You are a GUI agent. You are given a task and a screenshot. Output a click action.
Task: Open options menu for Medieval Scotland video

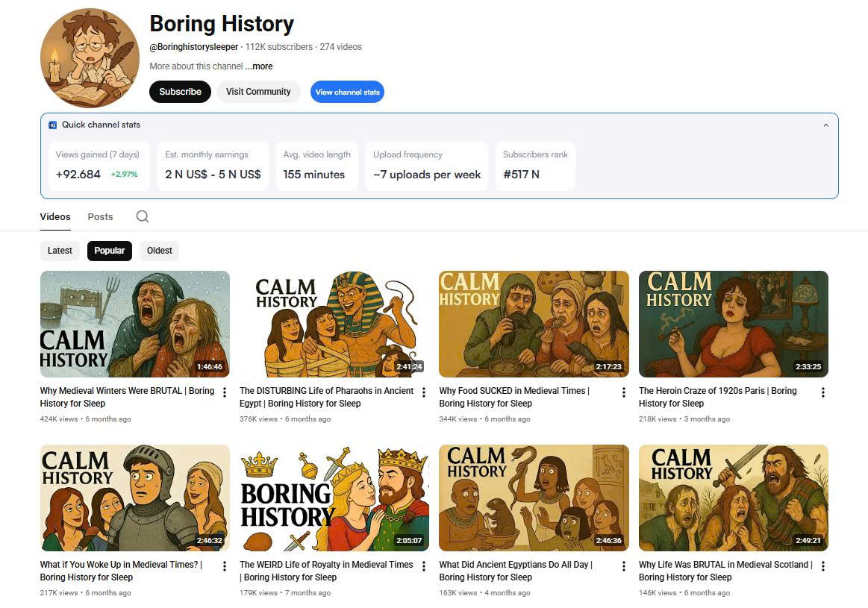(x=823, y=566)
